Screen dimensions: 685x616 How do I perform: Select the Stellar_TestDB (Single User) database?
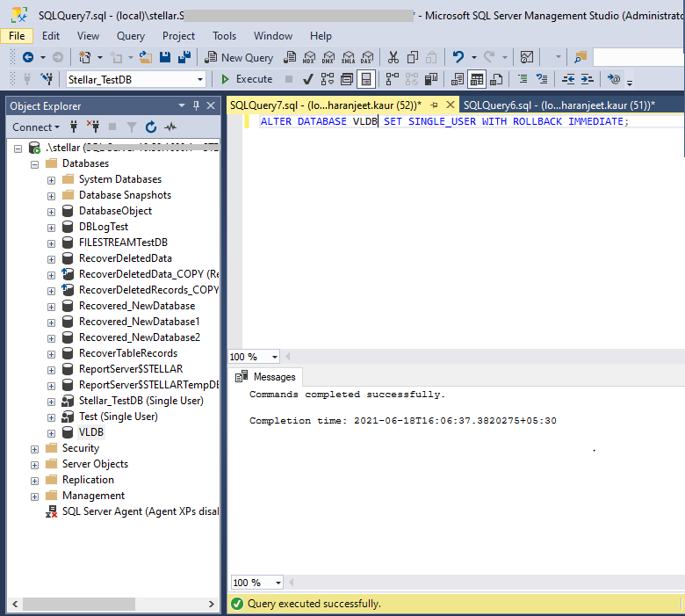tap(141, 401)
